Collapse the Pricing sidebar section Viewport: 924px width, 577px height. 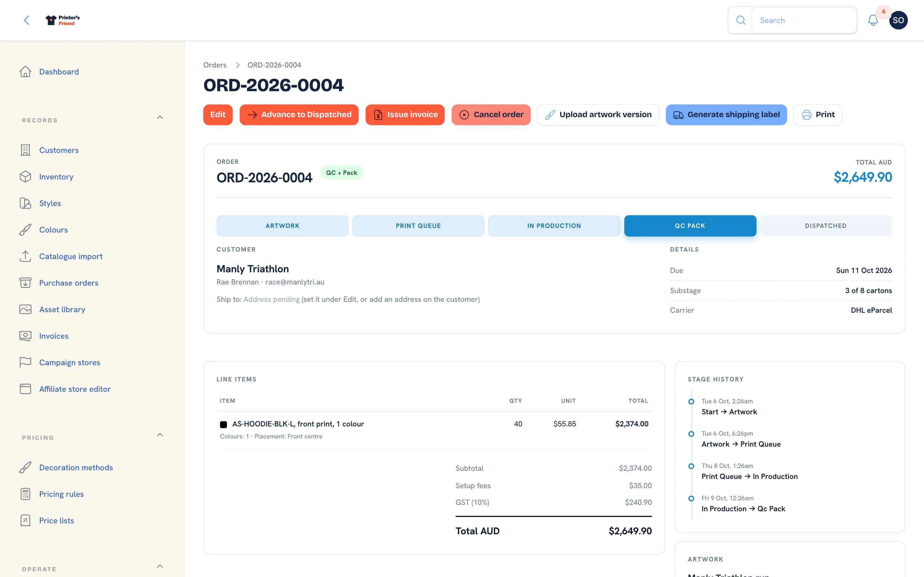pos(160,435)
